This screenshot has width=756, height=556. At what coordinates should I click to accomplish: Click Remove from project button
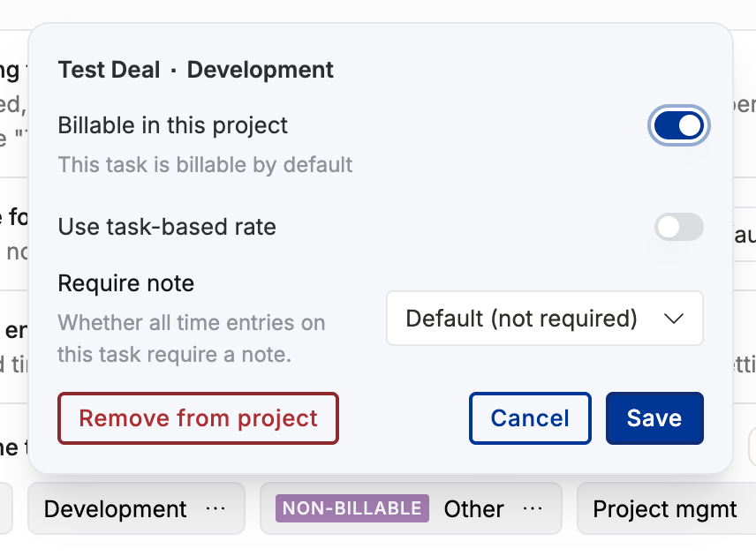(x=198, y=418)
